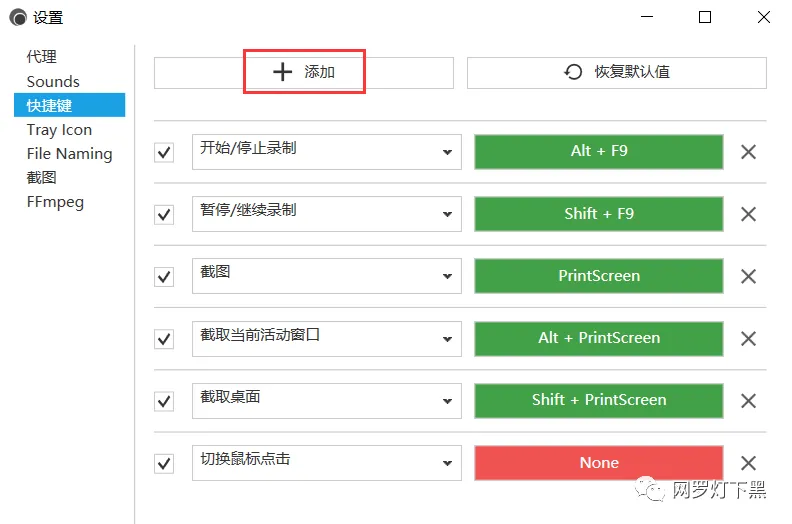Delete the 截取桌面 hotkey row
This screenshot has width=792, height=524.
click(748, 401)
